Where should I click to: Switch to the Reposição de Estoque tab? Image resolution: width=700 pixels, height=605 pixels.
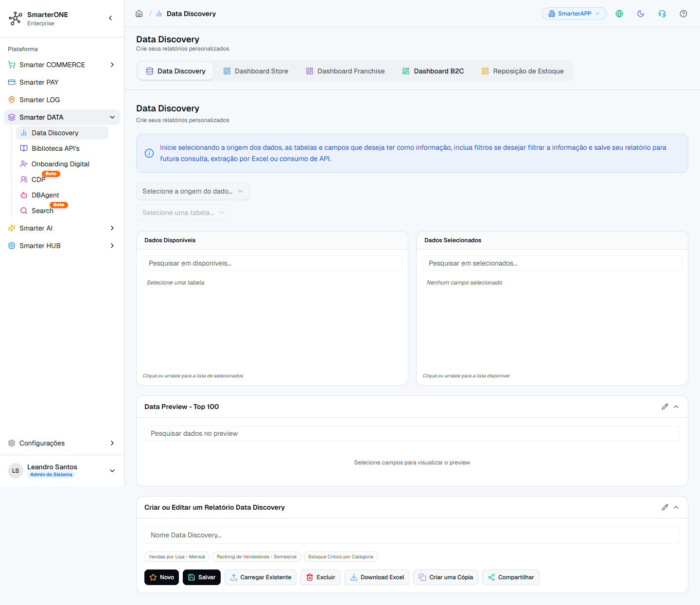click(x=523, y=71)
